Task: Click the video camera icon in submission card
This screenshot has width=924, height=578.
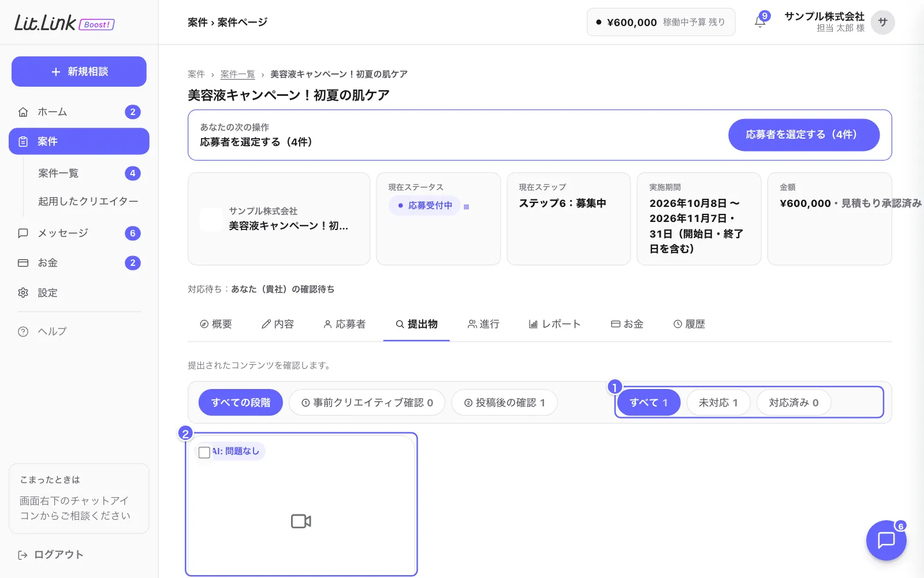Action: (301, 521)
